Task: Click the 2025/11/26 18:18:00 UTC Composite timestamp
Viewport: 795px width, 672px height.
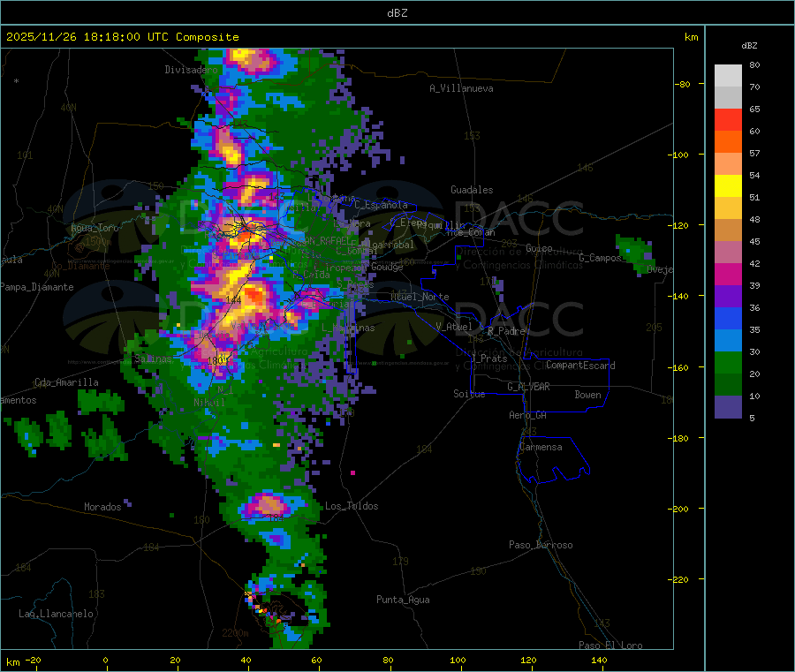Action: click(x=122, y=37)
